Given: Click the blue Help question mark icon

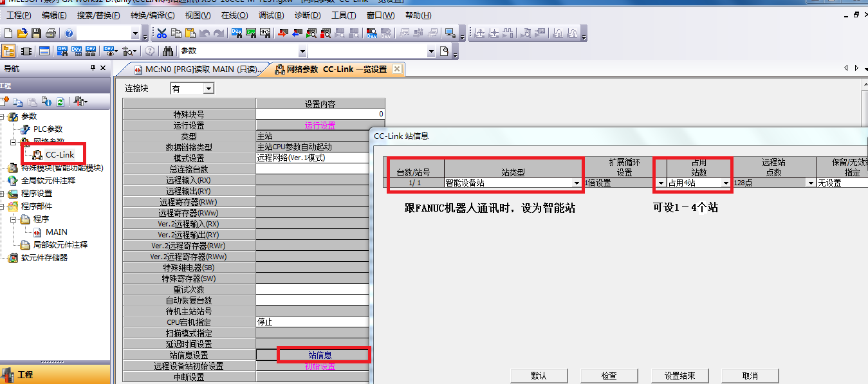Looking at the screenshot, I should pos(69,33).
